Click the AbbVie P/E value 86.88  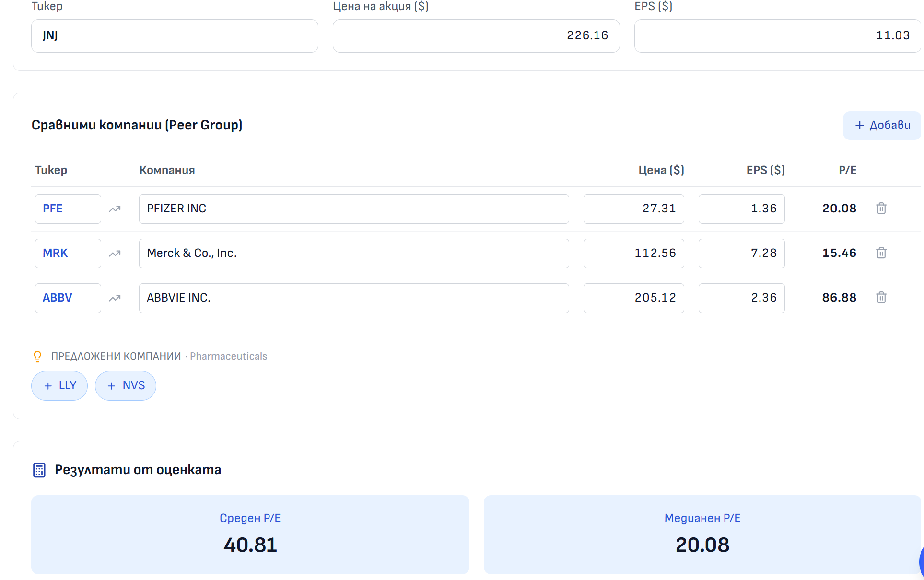click(839, 298)
